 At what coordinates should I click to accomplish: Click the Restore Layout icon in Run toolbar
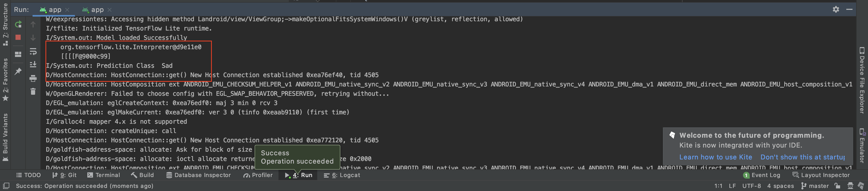[x=18, y=54]
